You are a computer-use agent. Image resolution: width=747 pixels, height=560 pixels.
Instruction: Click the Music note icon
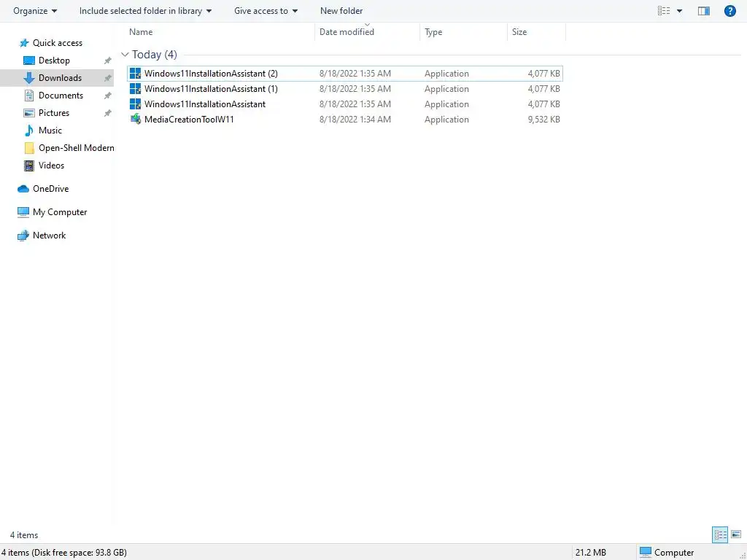coord(29,130)
